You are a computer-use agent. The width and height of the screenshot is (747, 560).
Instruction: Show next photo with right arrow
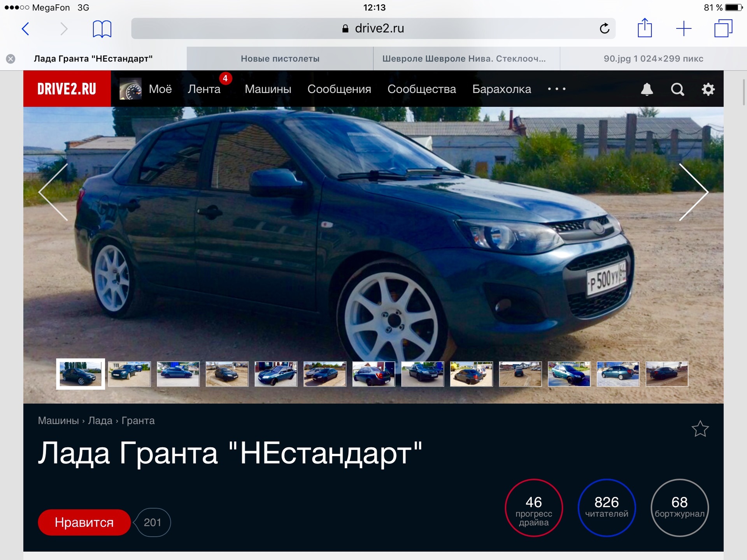tap(693, 192)
